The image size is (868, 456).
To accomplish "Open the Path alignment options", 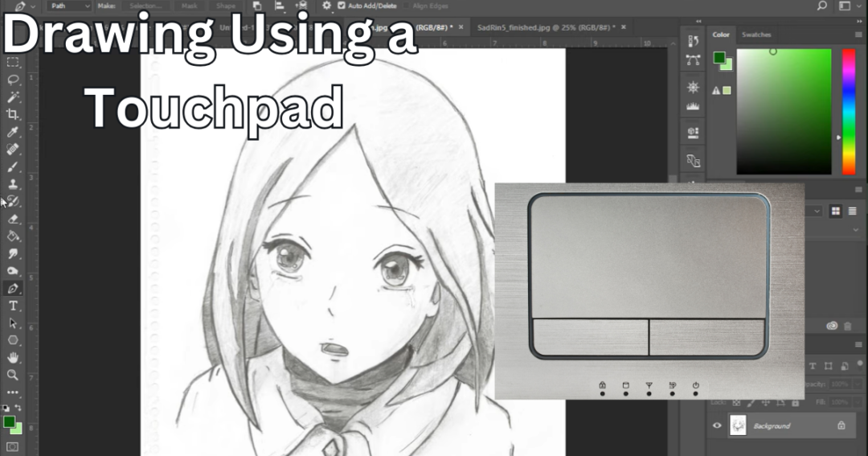I will pos(280,6).
